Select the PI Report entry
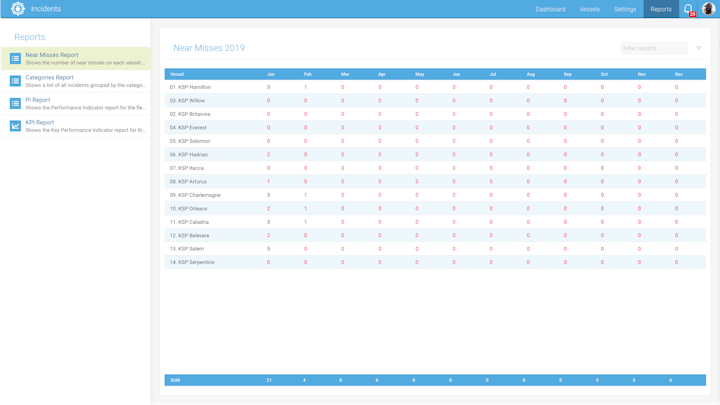The width and height of the screenshot is (720, 405). coord(38,100)
